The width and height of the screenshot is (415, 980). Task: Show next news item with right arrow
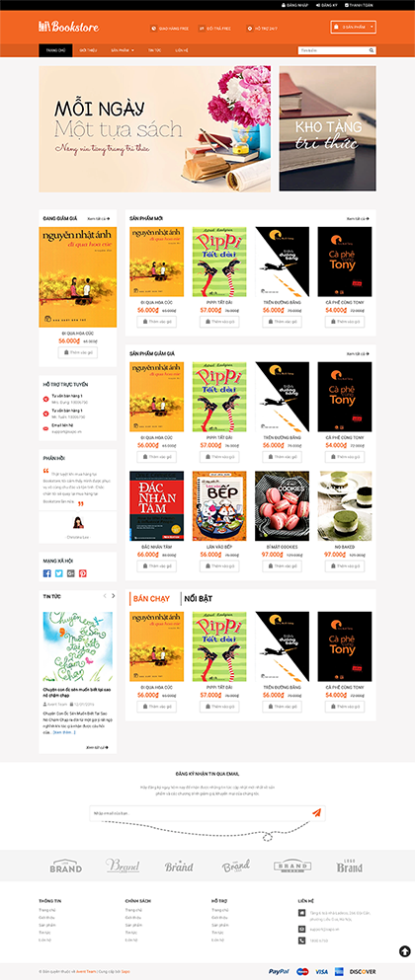point(113,596)
